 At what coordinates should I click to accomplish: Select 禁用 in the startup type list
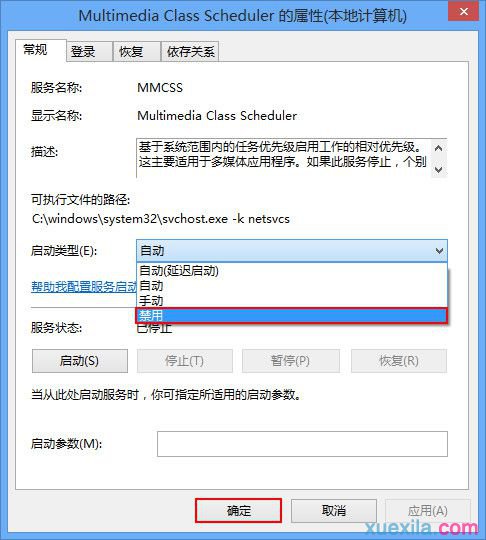(x=292, y=315)
